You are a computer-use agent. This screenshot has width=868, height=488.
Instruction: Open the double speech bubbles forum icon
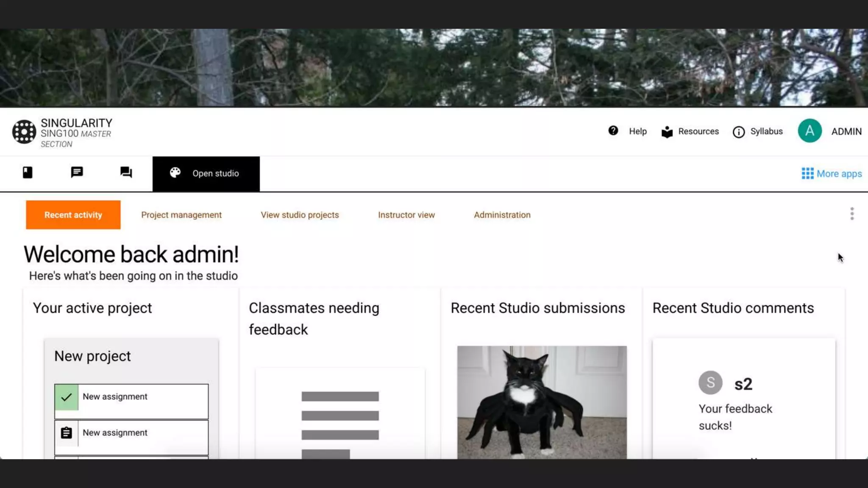[x=126, y=172]
